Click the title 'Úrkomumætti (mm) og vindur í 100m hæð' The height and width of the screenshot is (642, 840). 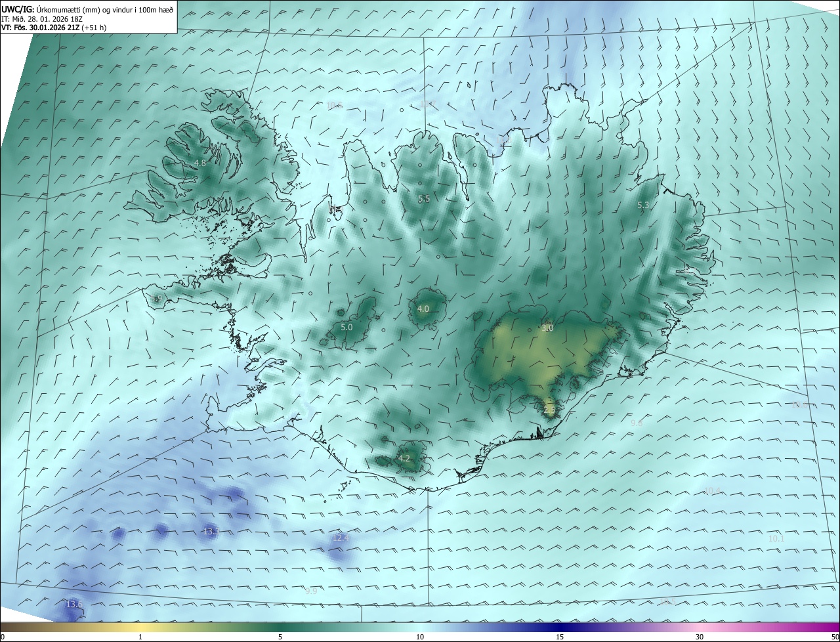coord(105,9)
